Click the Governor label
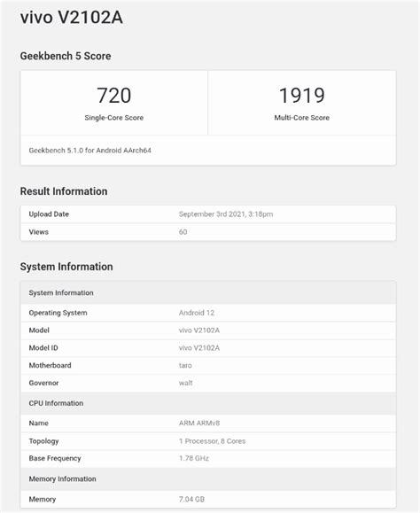The height and width of the screenshot is (513, 420). click(43, 383)
